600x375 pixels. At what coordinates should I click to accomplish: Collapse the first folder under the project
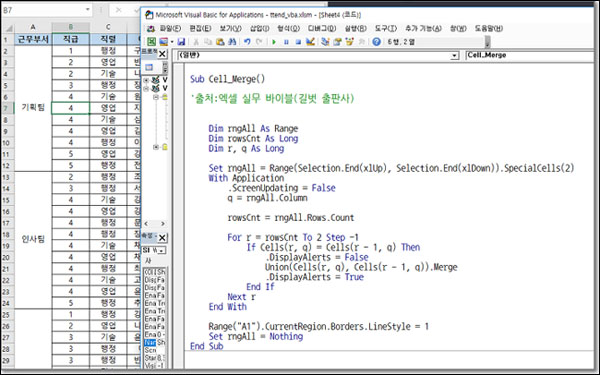click(x=156, y=97)
